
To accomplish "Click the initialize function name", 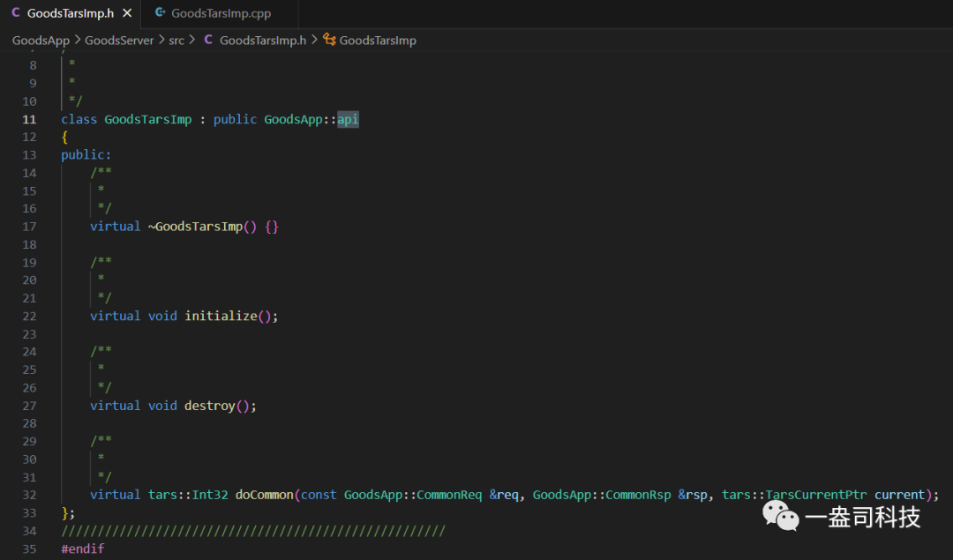I will pos(221,316).
